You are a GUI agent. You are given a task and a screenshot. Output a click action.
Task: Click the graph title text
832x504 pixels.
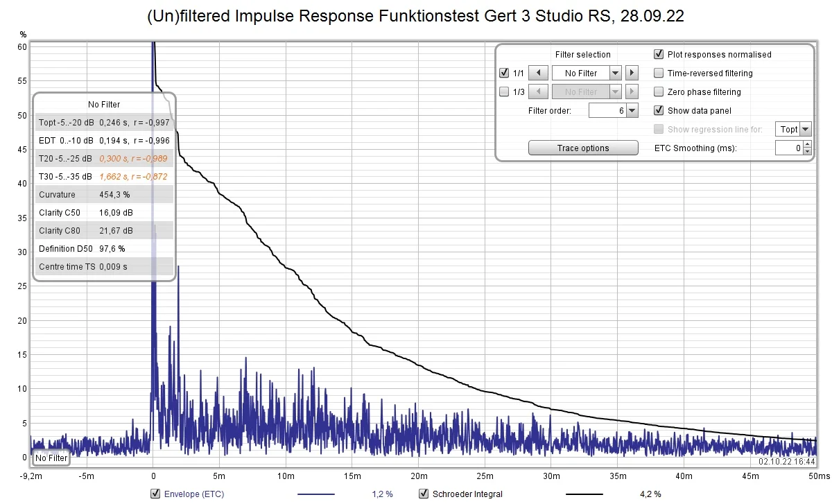(416, 17)
